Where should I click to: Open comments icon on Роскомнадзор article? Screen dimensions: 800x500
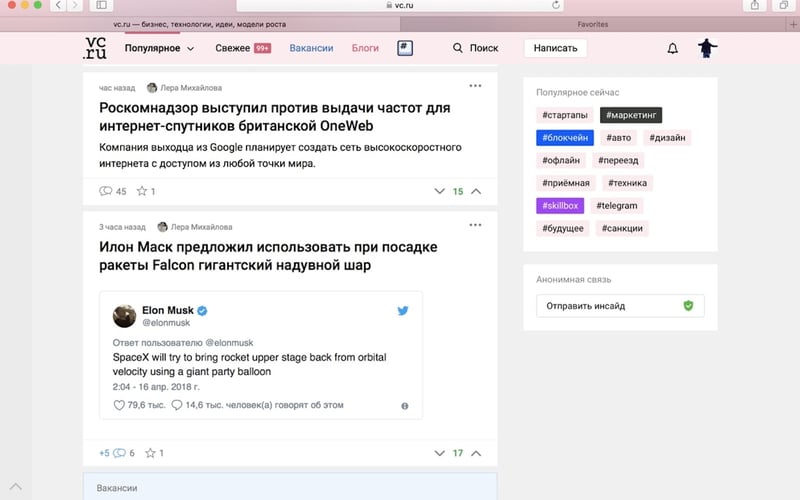[106, 191]
